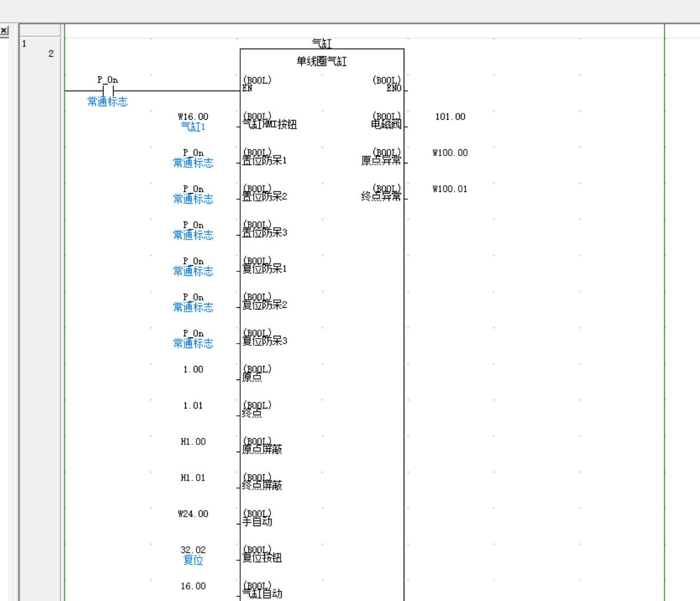Click the H1.01 operand for 终点屏蔽
Image resolution: width=700 pixels, height=601 pixels.
tap(193, 478)
